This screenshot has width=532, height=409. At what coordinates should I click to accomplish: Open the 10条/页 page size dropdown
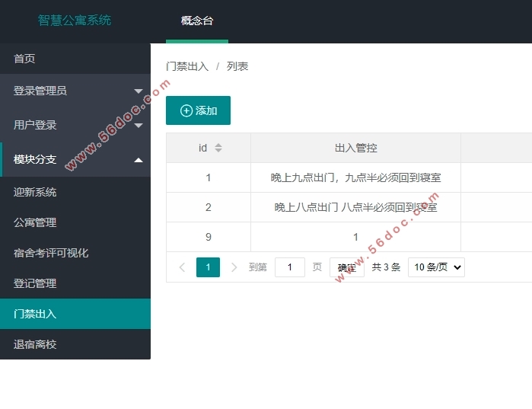pyautogui.click(x=436, y=267)
